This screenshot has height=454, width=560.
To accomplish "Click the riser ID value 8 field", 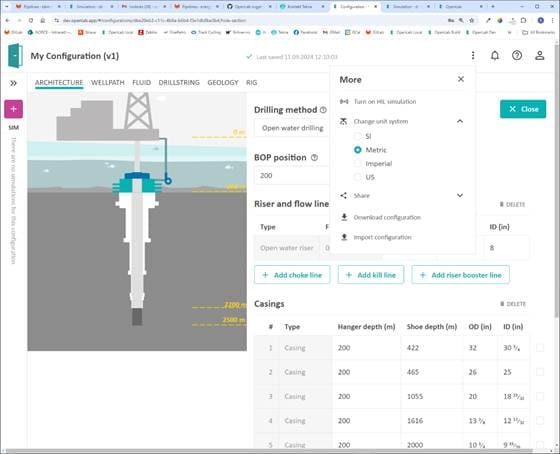I will [x=506, y=248].
